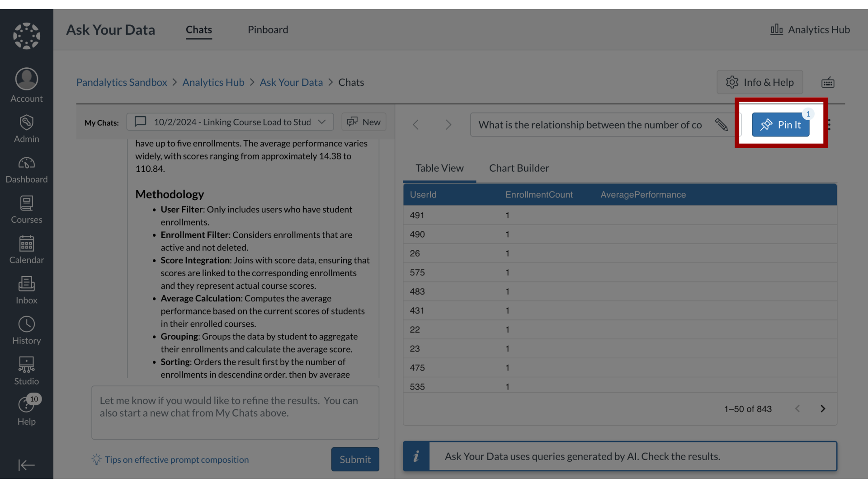The width and height of the screenshot is (868, 488).
Task: Click the Account icon in sidebar
Action: click(26, 86)
